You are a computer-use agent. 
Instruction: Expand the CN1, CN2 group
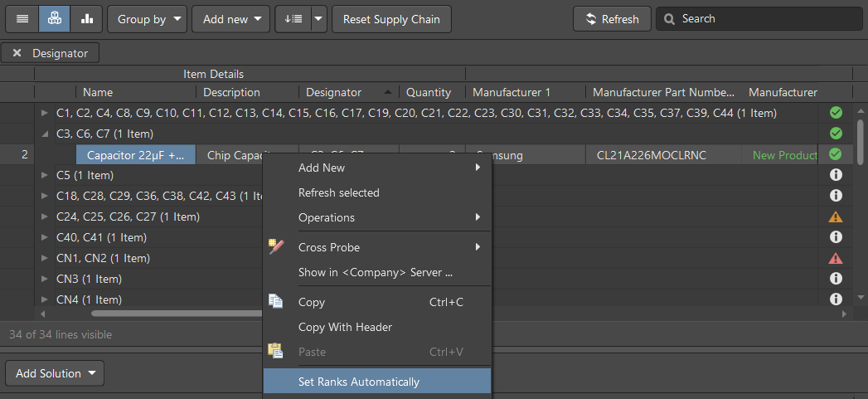point(45,258)
